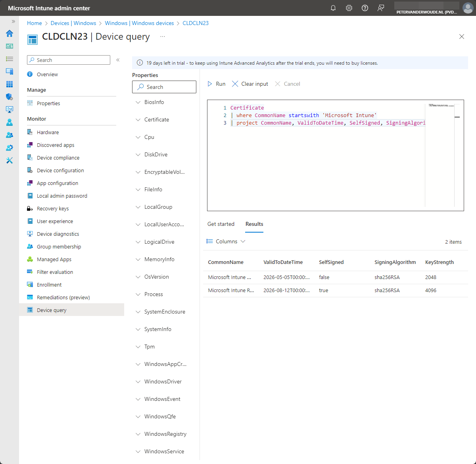This screenshot has height=464, width=476.
Task: Open the Apps grid icon in left sidebar
Action: (9, 84)
